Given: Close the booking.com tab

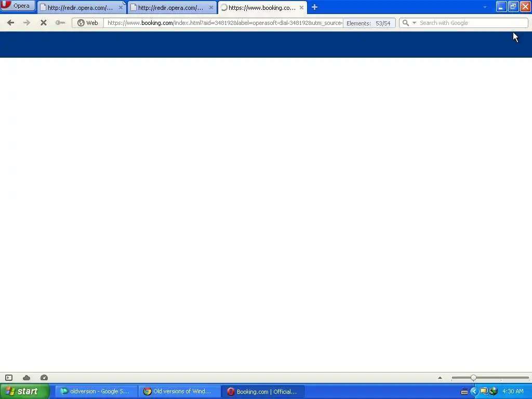Looking at the screenshot, I should [301, 7].
